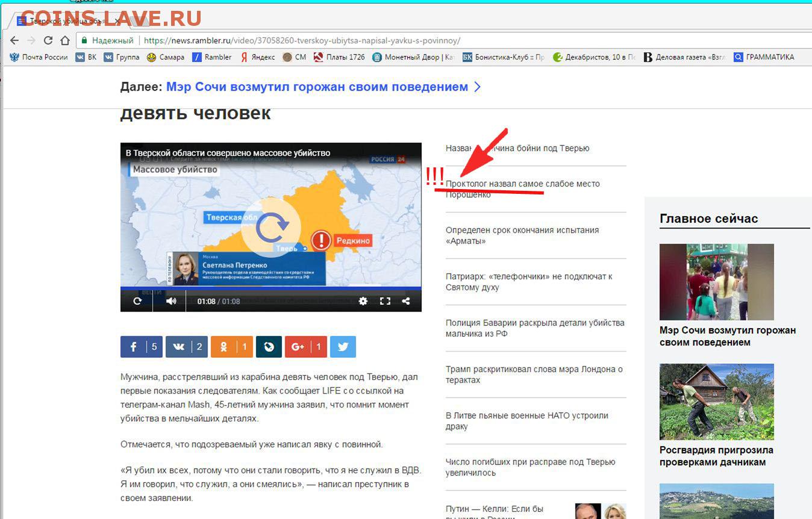Open the Бонистика-Клуб bookmark
The width and height of the screenshot is (812, 519).
click(x=504, y=57)
